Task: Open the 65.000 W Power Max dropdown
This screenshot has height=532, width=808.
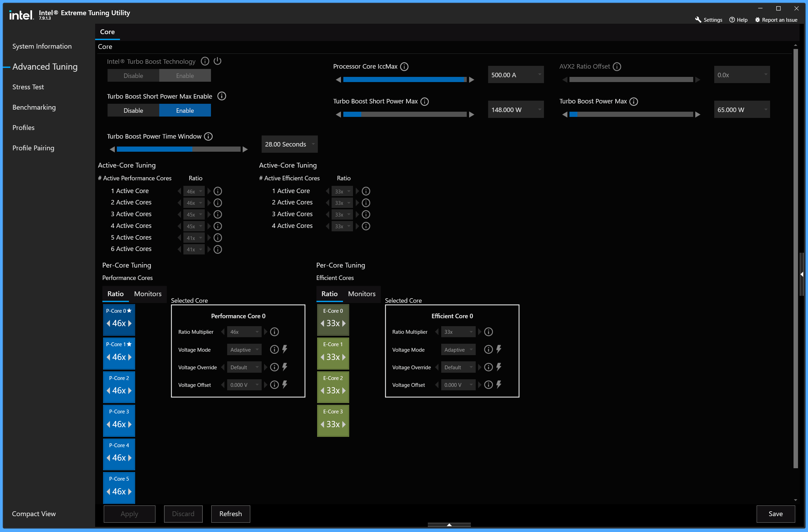Action: 742,110
